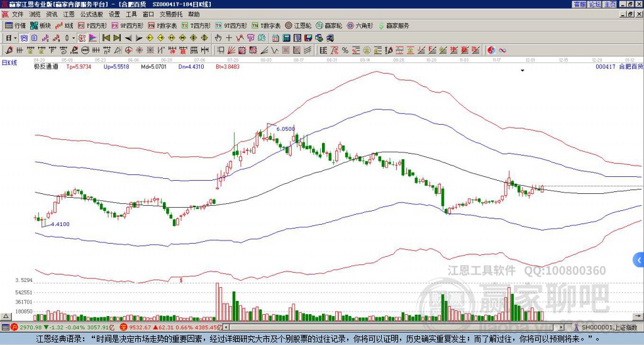
Task: Click the 000417 合肥百货 stock label
Action: pyautogui.click(x=619, y=66)
